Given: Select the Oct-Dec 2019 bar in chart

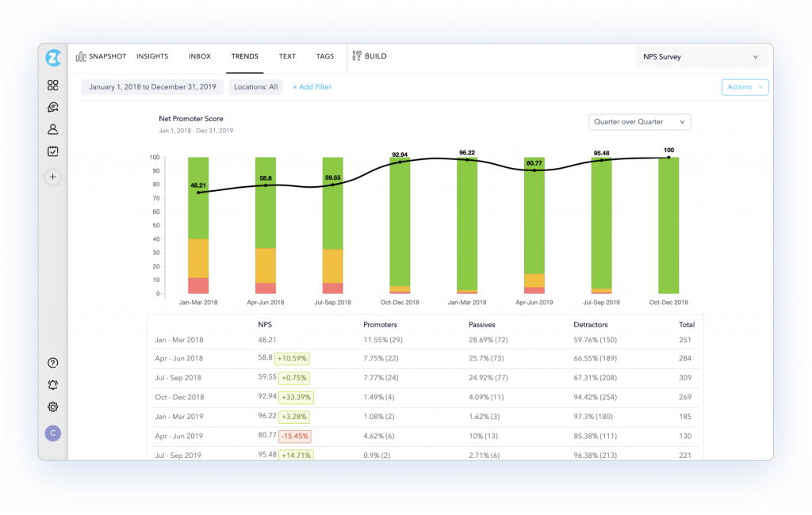Looking at the screenshot, I should (x=668, y=226).
